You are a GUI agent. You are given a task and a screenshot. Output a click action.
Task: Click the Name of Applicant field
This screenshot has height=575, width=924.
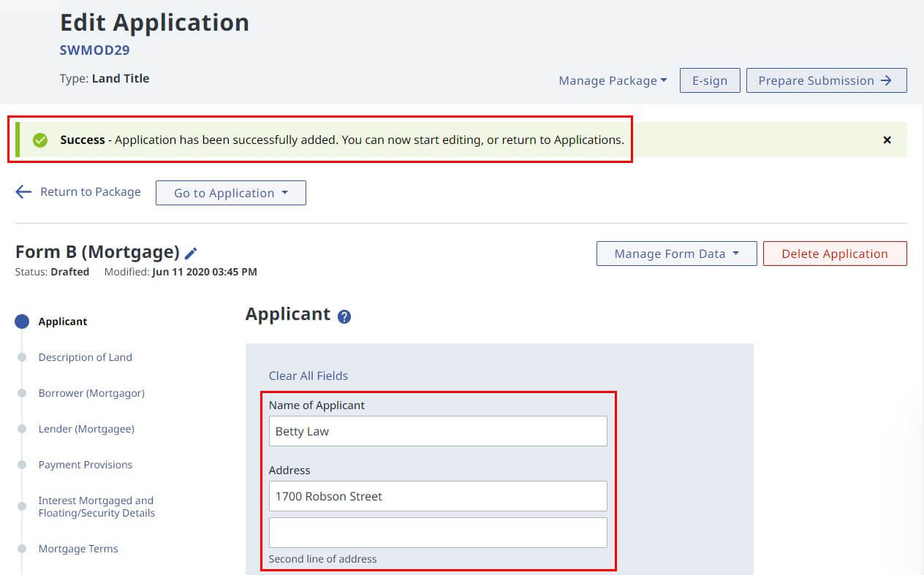click(438, 431)
